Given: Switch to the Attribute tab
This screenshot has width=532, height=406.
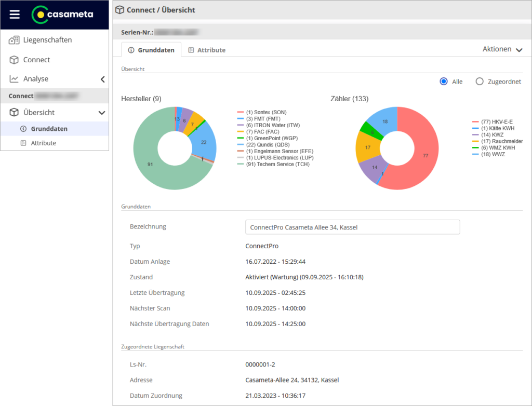Looking at the screenshot, I should click(x=207, y=50).
